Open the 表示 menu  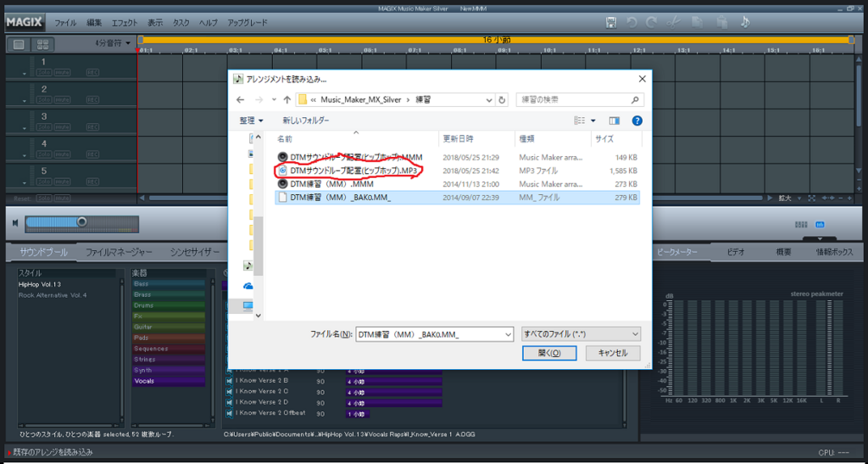(155, 23)
